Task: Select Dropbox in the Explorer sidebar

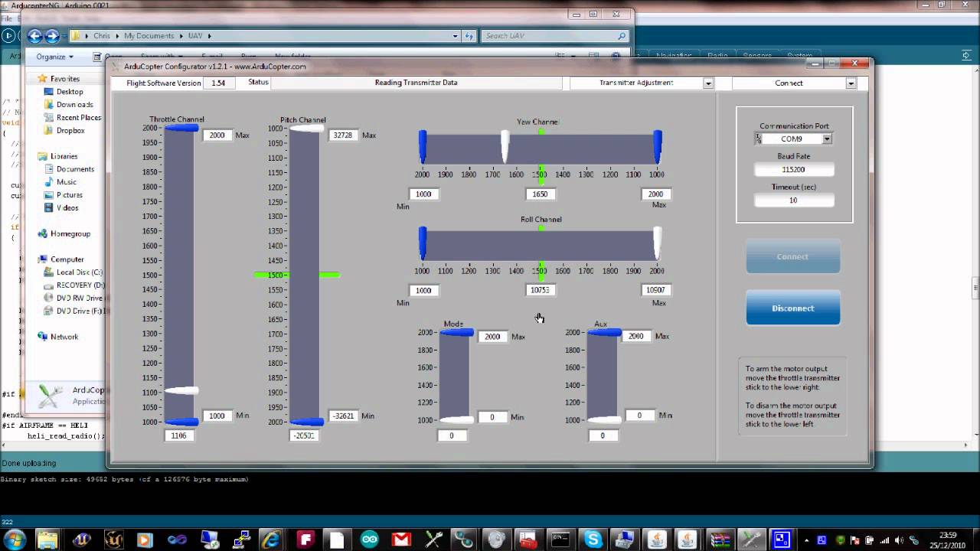Action: coord(70,131)
